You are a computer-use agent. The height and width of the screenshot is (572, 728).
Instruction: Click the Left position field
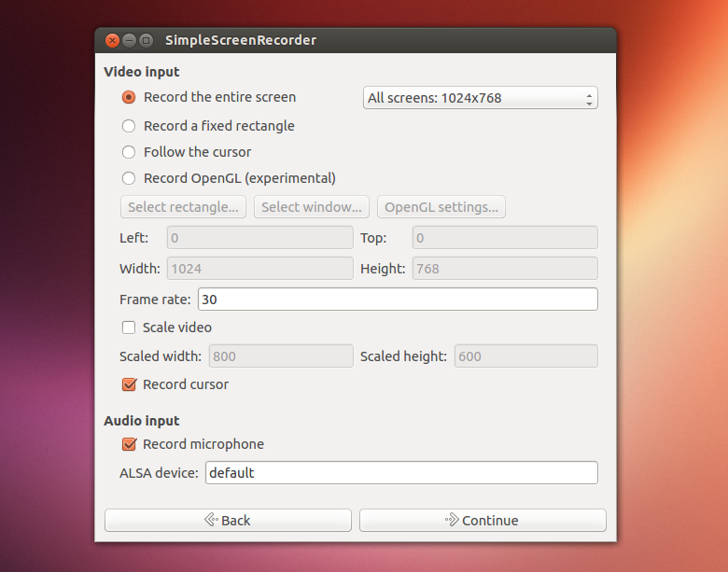pyautogui.click(x=260, y=238)
